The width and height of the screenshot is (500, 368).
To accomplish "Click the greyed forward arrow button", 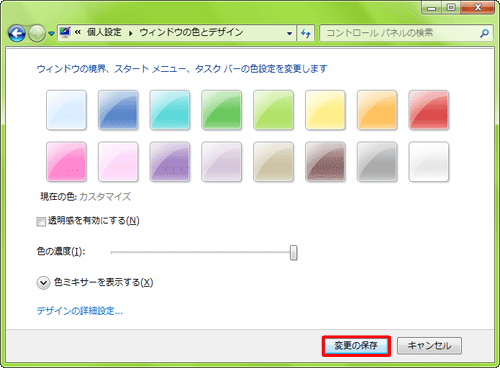I will tap(37, 33).
